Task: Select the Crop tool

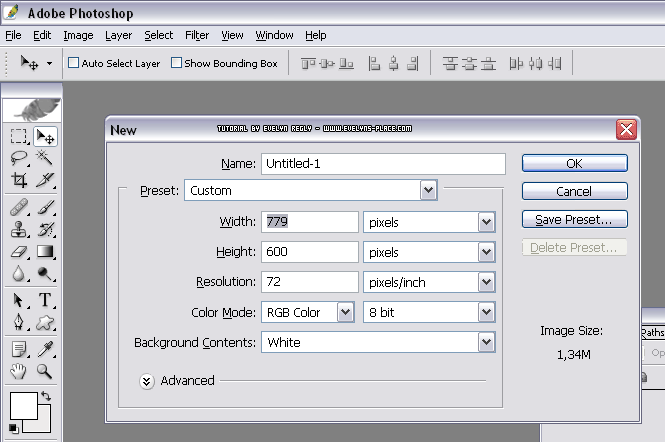Action: [19, 180]
